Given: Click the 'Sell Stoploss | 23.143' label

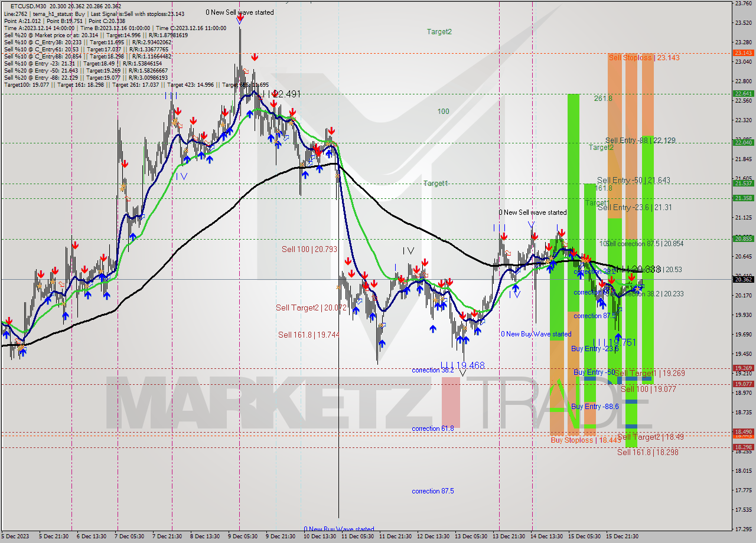Looking at the screenshot, I should (644, 58).
